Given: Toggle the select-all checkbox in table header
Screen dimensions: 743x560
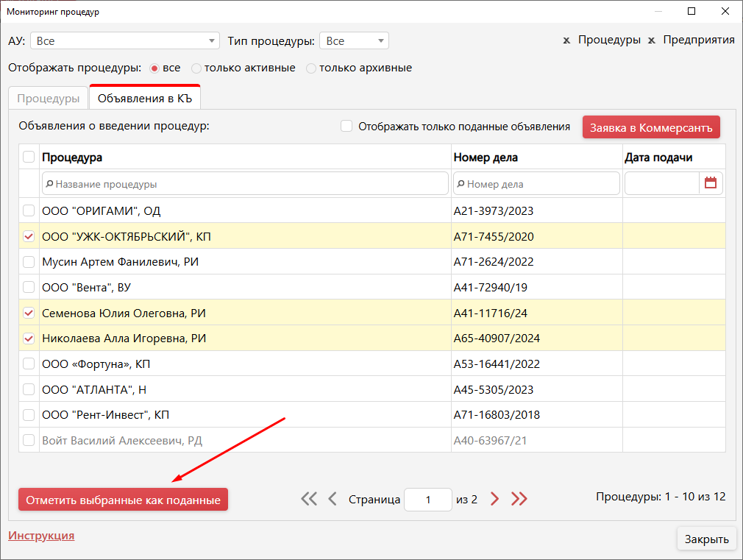Looking at the screenshot, I should point(29,157).
